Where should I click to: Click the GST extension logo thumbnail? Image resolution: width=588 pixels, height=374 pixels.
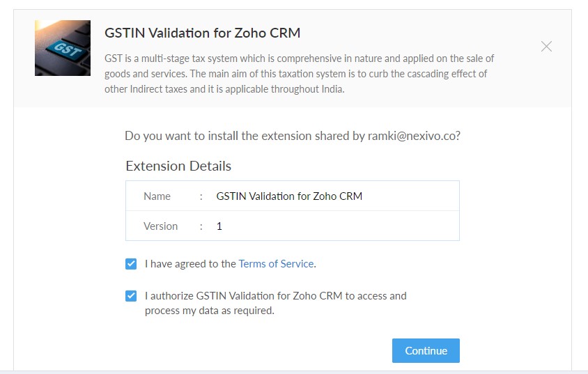63,48
